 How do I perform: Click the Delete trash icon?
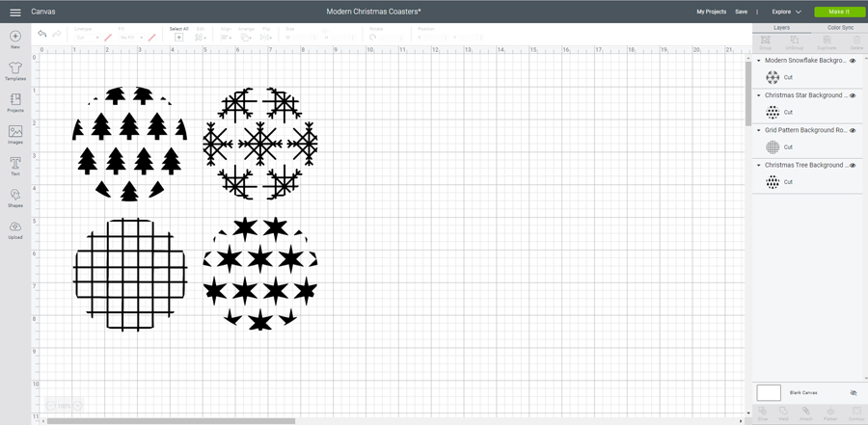[856, 40]
